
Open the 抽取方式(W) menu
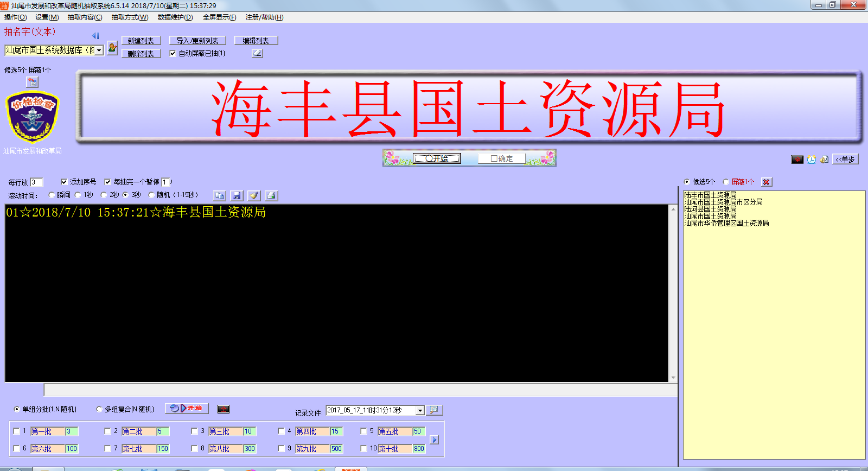[130, 17]
